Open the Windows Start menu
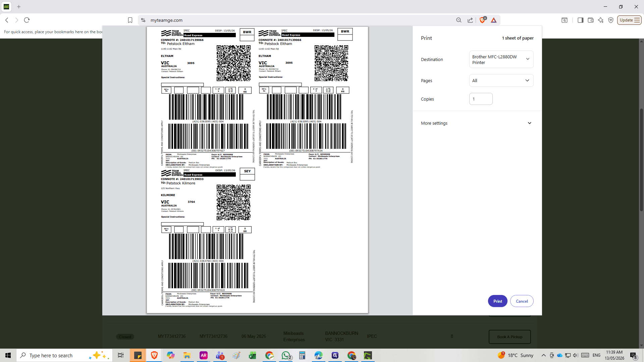 8,355
